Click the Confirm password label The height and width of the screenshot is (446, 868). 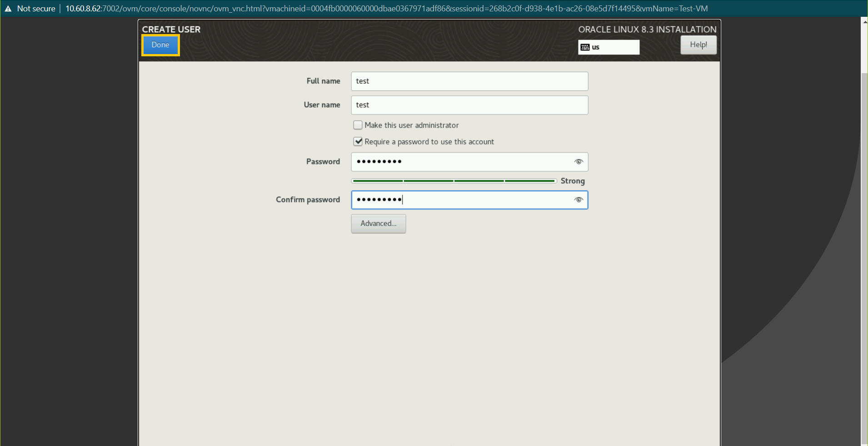tap(308, 200)
